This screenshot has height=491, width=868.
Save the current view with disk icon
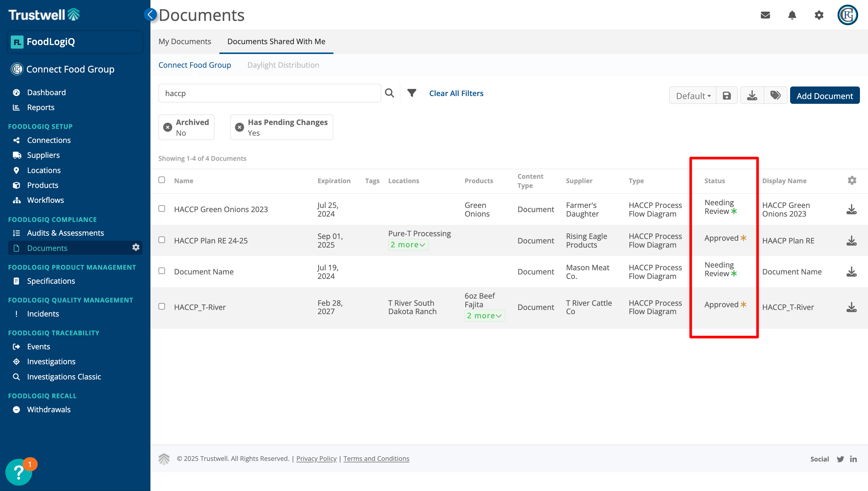(x=727, y=96)
